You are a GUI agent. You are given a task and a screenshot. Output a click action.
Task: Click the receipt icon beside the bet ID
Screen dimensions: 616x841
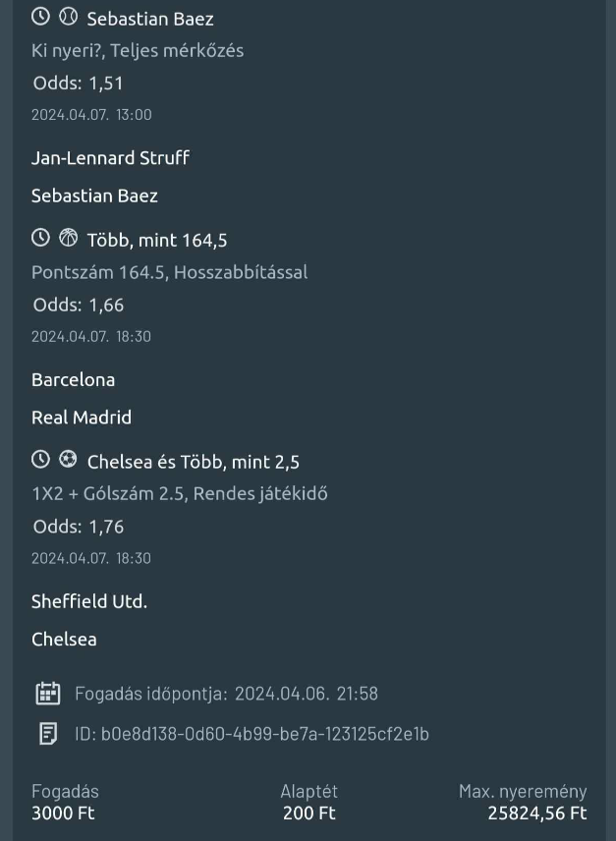[x=47, y=733]
